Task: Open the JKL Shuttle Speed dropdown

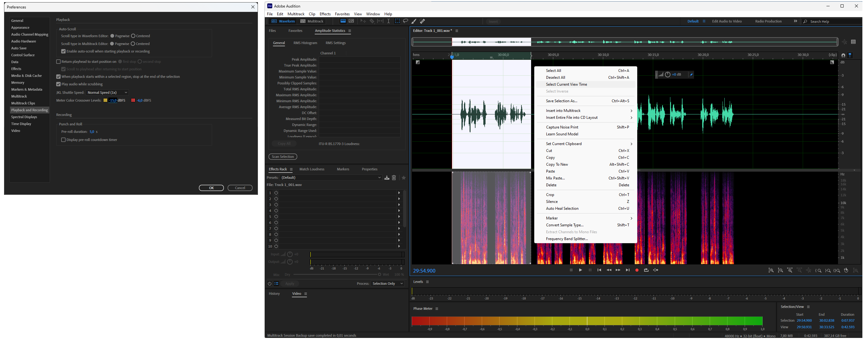Action: [107, 92]
